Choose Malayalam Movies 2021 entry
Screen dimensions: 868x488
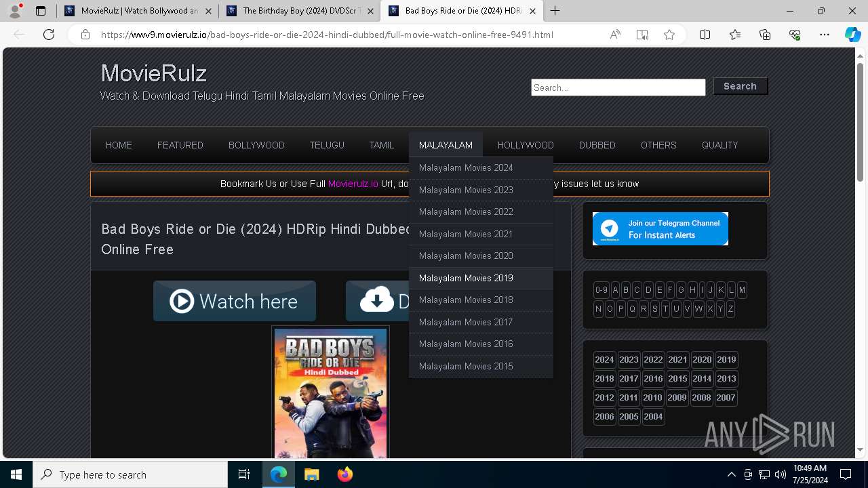click(x=481, y=234)
